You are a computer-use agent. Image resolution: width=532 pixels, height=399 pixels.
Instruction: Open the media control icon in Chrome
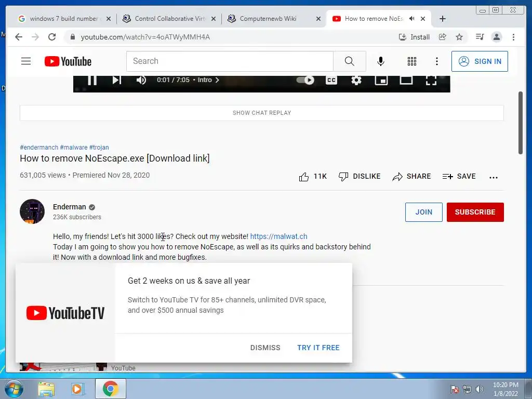480,37
